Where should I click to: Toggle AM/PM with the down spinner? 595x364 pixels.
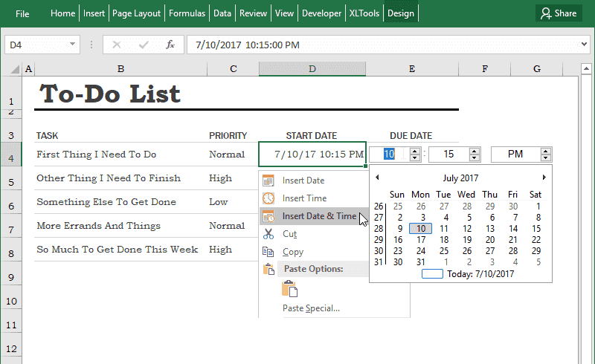coord(546,157)
